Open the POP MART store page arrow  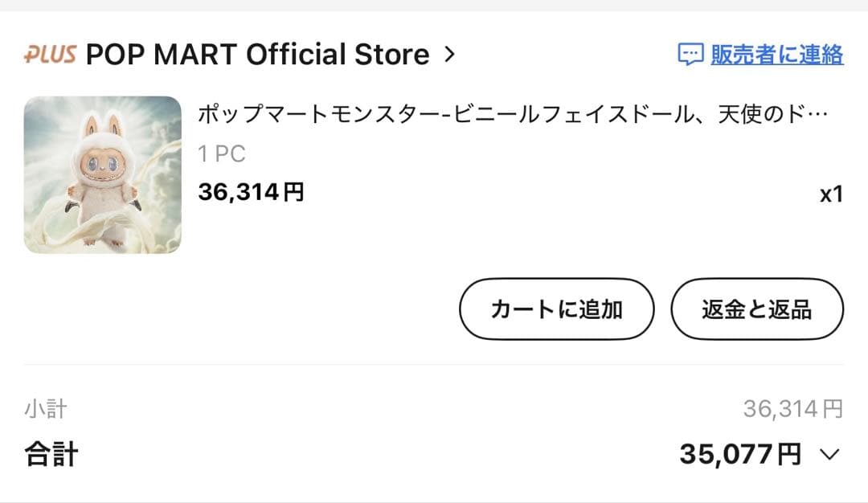click(448, 55)
